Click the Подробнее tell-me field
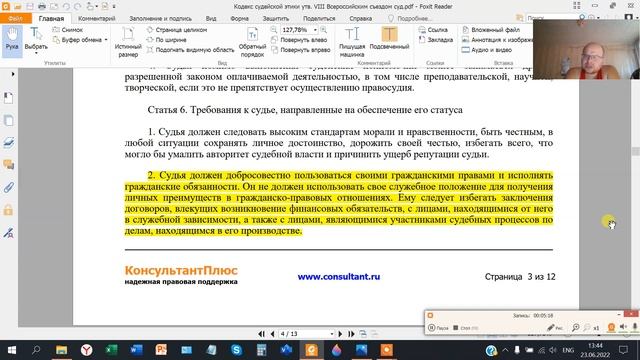The width and height of the screenshot is (640, 360). tap(410, 18)
